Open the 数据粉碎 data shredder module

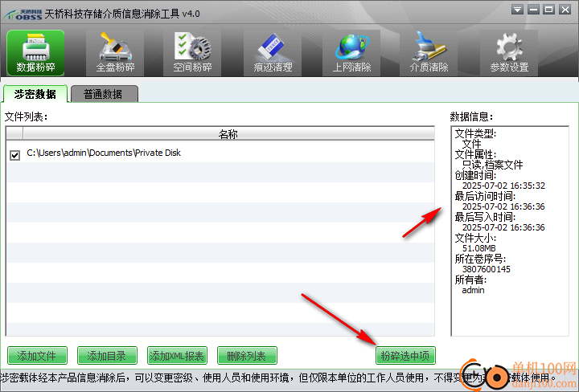(x=35, y=53)
